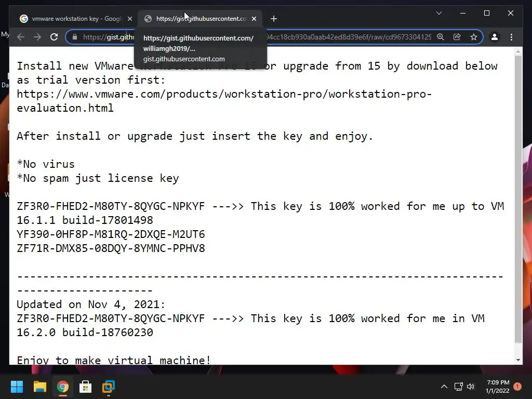
Task: Select the gist.githubusercontent.com tab
Action: pyautogui.click(x=200, y=19)
